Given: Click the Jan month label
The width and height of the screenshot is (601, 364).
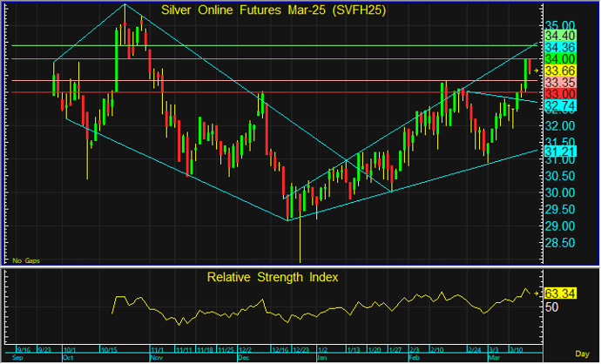Looking at the screenshot, I should click(x=322, y=357).
